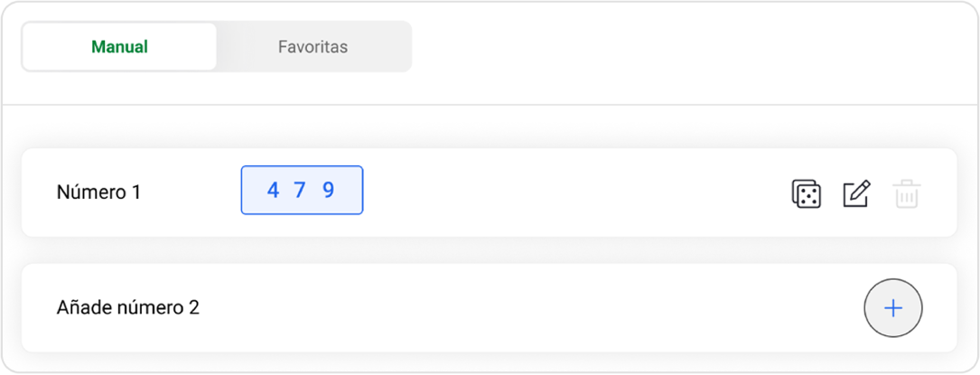
Task: Delete Número 1 using the trash icon
Action: click(x=906, y=193)
